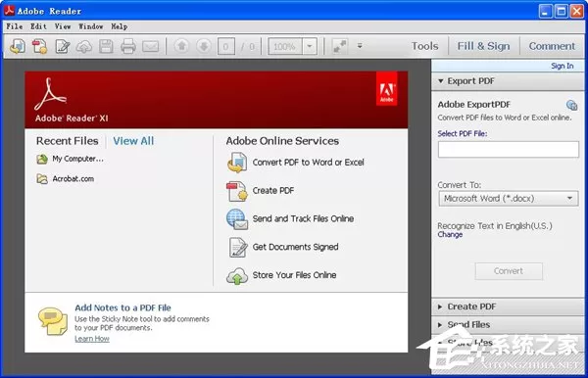Image resolution: width=588 pixels, height=378 pixels.
Task: Click the Print toolbar icon
Action: click(128, 46)
